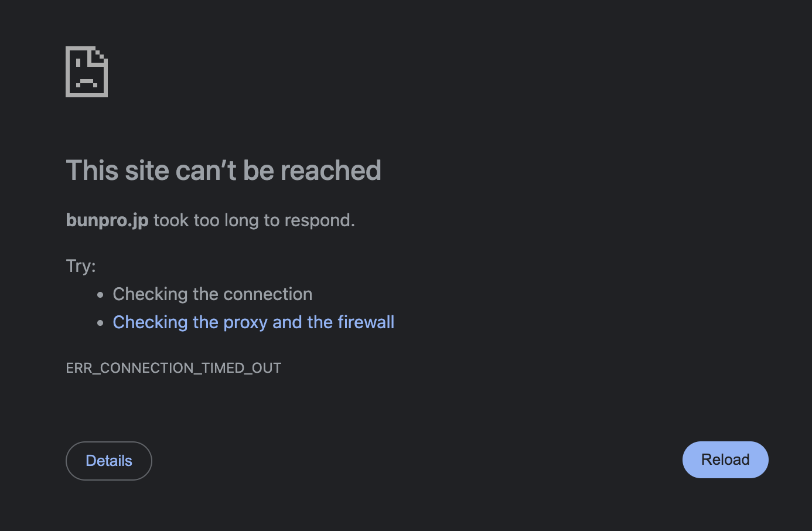Click the bold bunpro.jp domain text

107,220
